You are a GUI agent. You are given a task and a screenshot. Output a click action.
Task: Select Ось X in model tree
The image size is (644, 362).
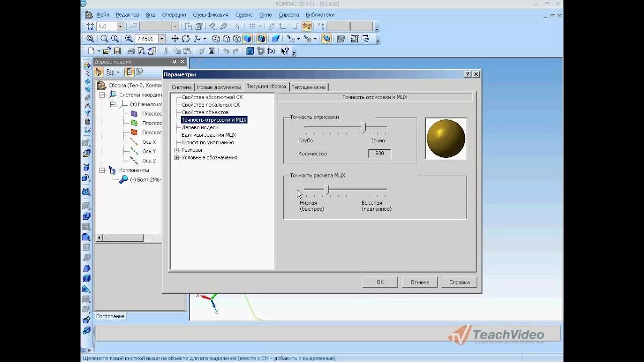coord(149,142)
